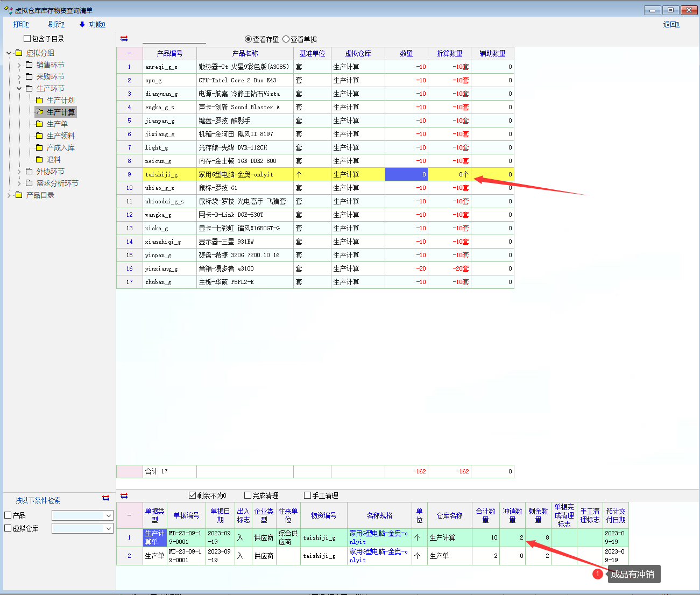The height and width of the screenshot is (595, 700).
Task: Open the 产品 filter dropdown
Action: pos(109,516)
